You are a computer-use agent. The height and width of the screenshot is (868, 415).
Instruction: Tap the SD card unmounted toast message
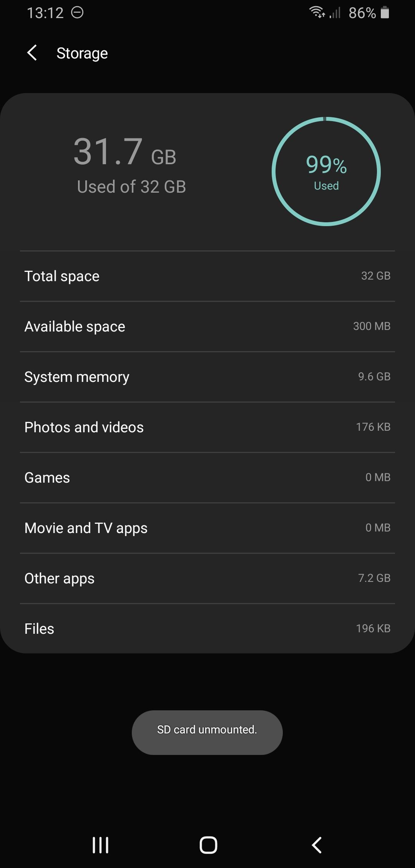click(x=207, y=730)
